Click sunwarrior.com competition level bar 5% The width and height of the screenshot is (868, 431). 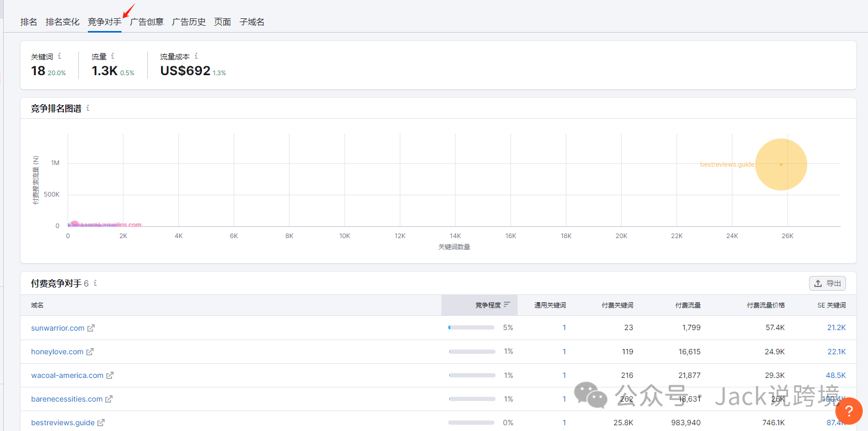coord(471,327)
